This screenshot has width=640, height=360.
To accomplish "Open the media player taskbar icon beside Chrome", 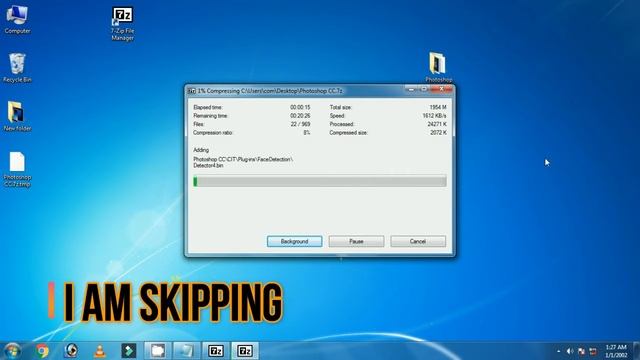I will (71, 351).
